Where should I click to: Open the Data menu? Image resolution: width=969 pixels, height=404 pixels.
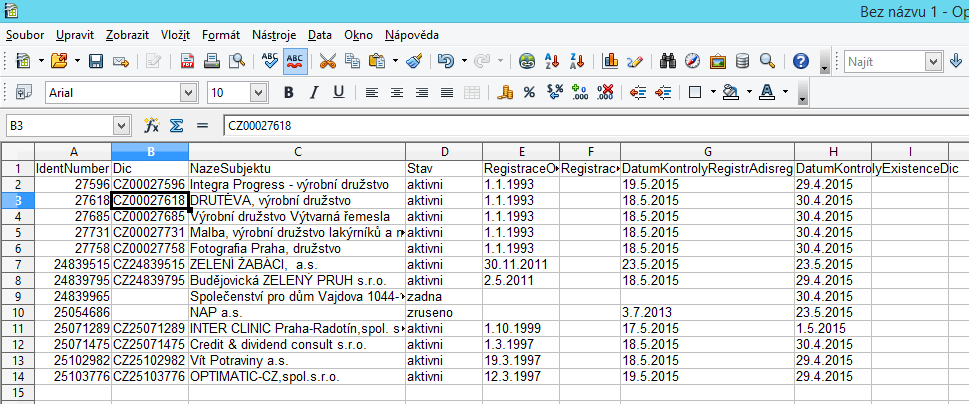tap(319, 35)
